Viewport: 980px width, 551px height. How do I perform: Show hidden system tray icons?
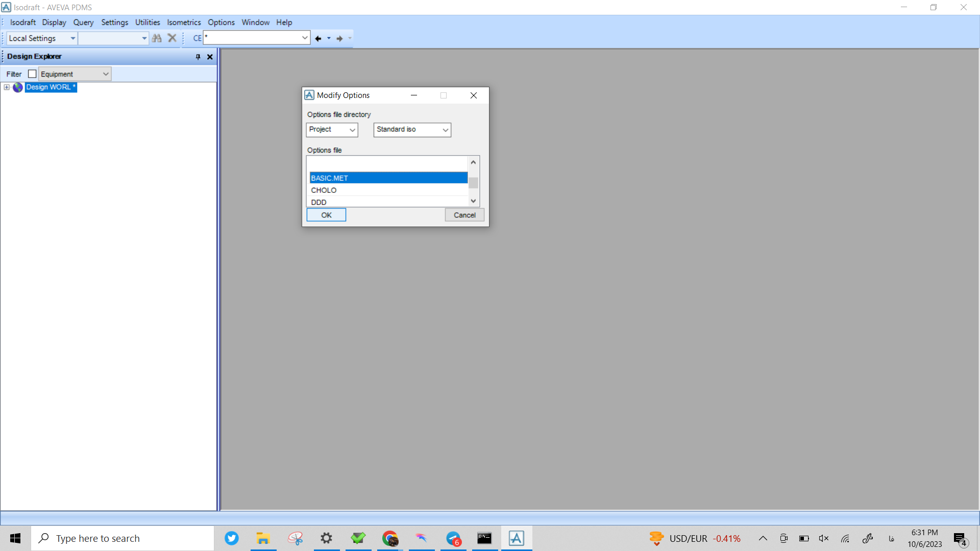click(x=763, y=538)
